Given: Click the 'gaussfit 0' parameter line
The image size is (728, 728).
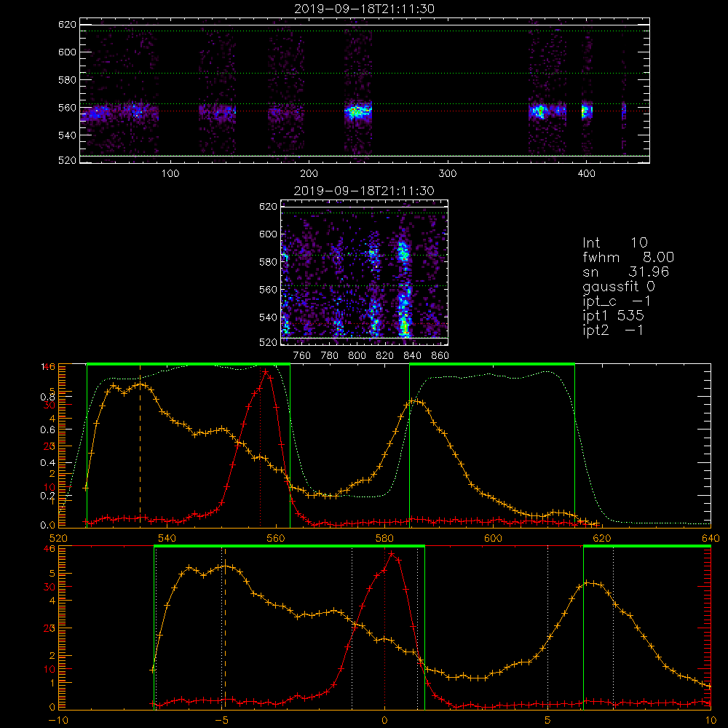Looking at the screenshot, I should pyautogui.click(x=618, y=286).
